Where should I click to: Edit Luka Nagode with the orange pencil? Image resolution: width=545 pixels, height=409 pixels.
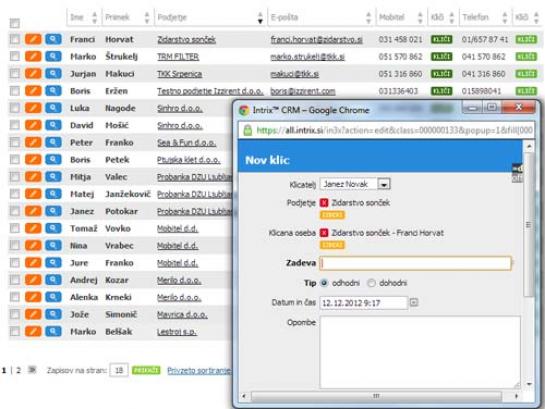33,108
